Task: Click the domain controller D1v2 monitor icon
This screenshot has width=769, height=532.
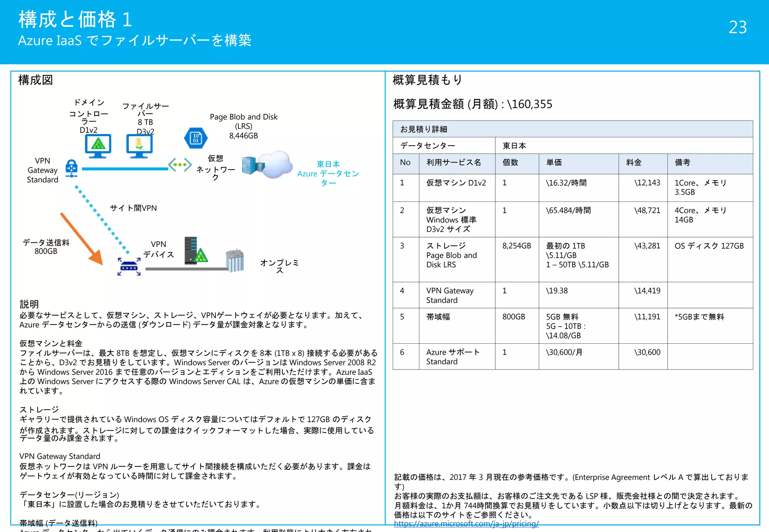Action: [x=98, y=146]
